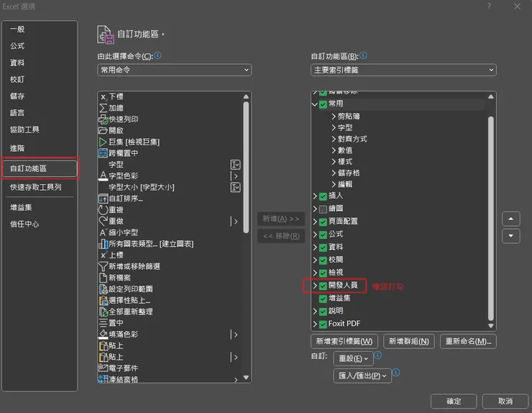Select the 字型色彩 font color icon
The image size is (532, 413).
click(x=103, y=176)
